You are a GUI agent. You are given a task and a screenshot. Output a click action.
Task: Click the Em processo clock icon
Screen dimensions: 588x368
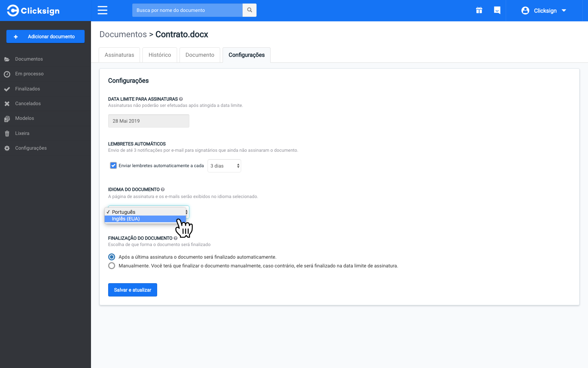(7, 74)
